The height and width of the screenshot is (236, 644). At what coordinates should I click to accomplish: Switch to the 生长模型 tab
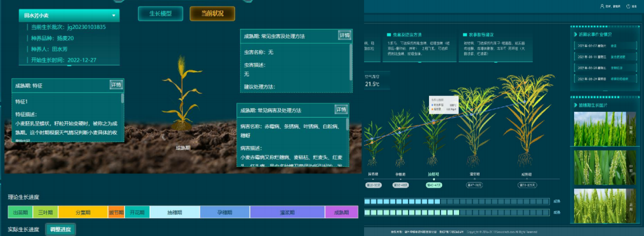(160, 13)
